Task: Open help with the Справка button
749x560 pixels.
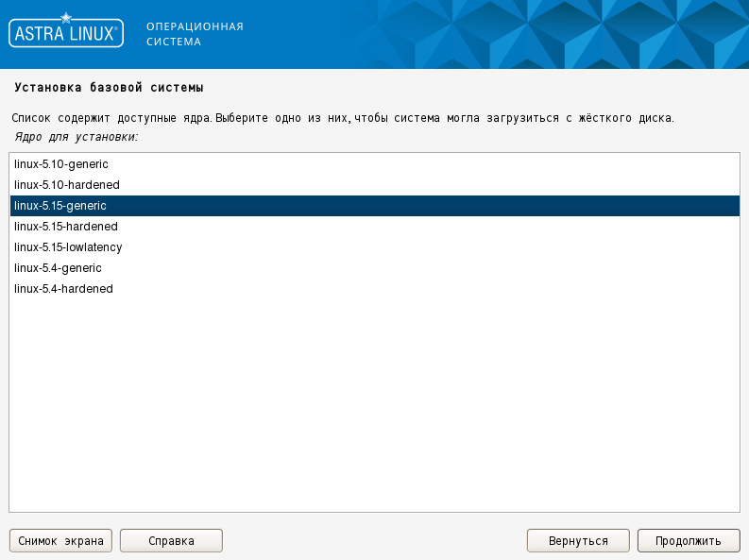Action: pos(171,540)
